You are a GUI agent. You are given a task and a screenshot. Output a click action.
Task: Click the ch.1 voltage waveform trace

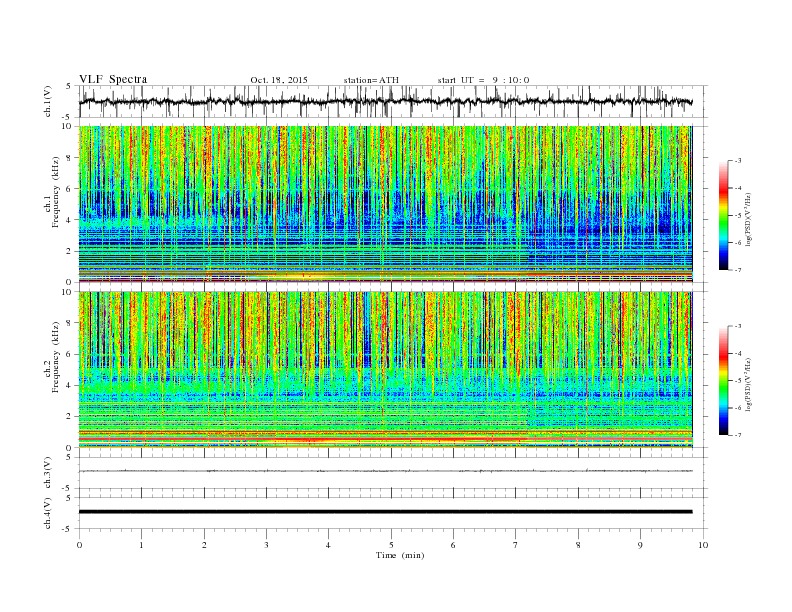click(x=385, y=101)
